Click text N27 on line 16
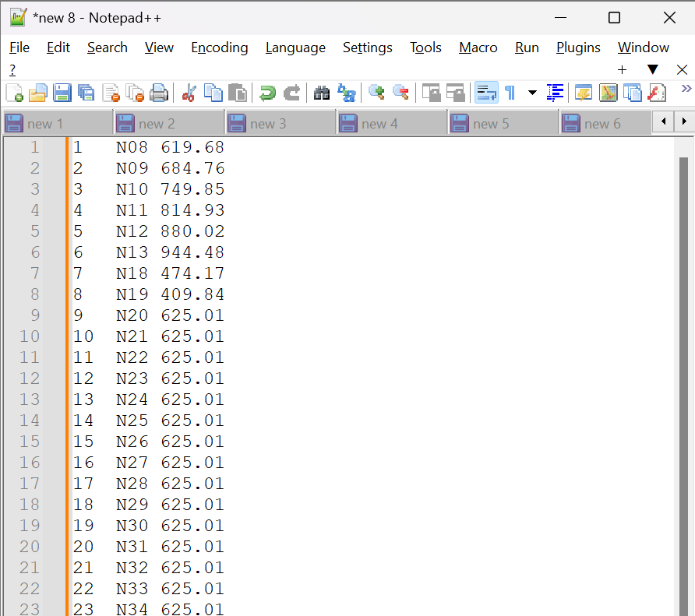This screenshot has width=695, height=616. point(132,463)
